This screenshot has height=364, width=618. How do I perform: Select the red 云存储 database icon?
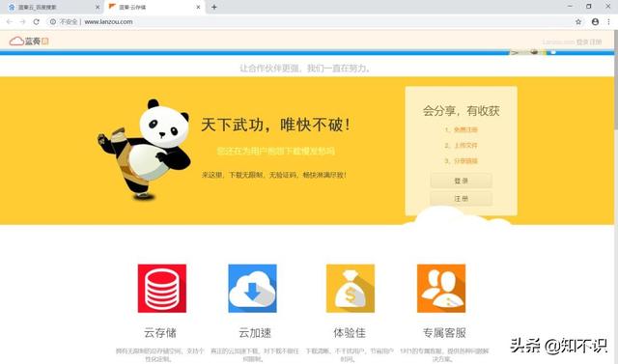pos(162,289)
